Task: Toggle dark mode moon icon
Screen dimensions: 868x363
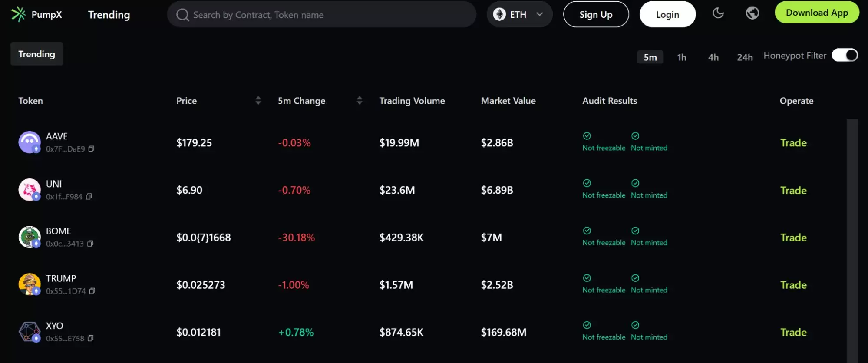Action: [718, 13]
